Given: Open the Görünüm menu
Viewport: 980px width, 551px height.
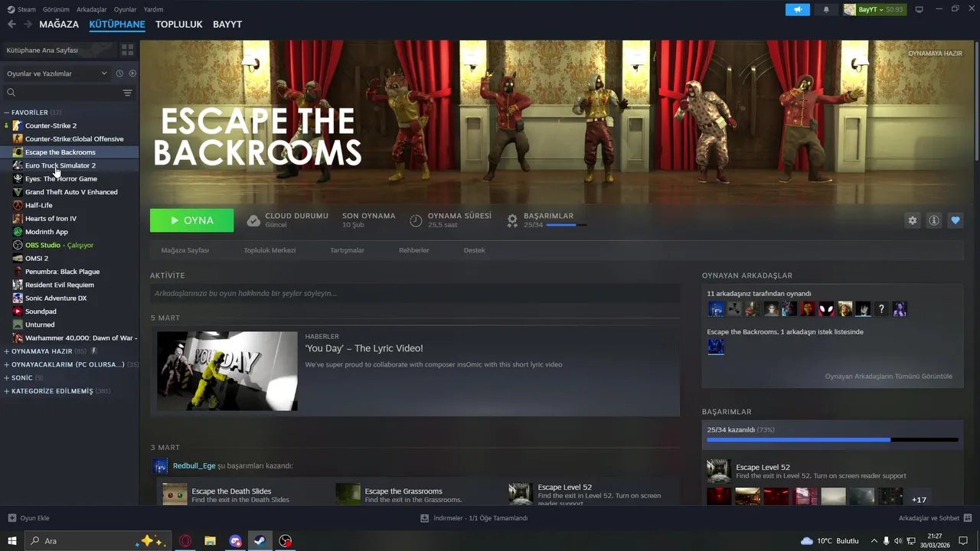Looking at the screenshot, I should 56,10.
